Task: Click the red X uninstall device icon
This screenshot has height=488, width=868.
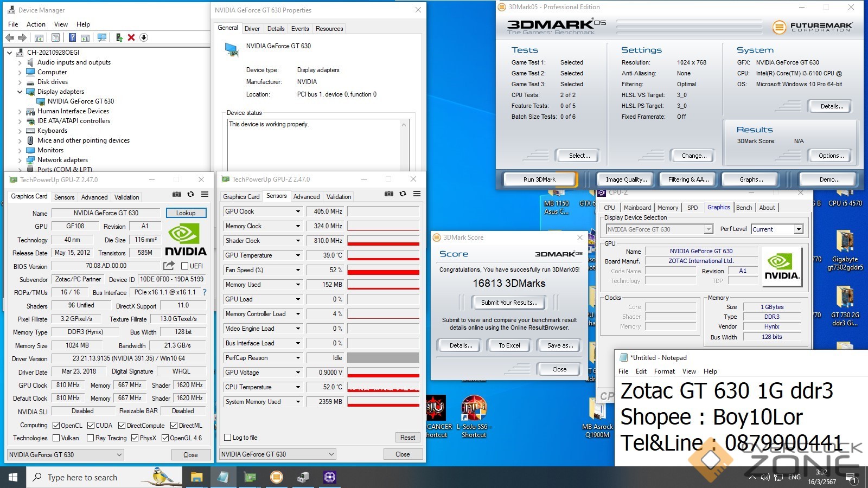Action: tap(131, 37)
